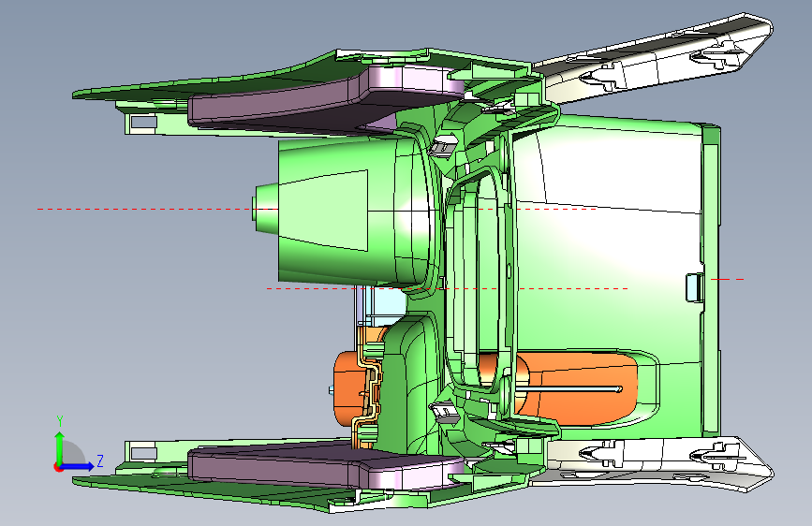Click the green Y axis arrow of the triad
This screenshot has width=812, height=526.
pyautogui.click(x=60, y=447)
